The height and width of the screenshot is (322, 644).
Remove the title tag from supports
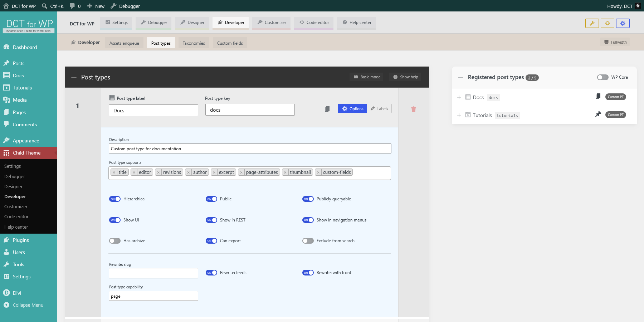pyautogui.click(x=114, y=172)
